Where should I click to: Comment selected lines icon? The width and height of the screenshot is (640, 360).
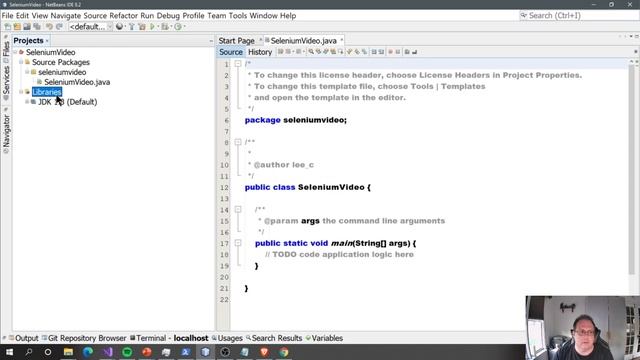click(407, 52)
